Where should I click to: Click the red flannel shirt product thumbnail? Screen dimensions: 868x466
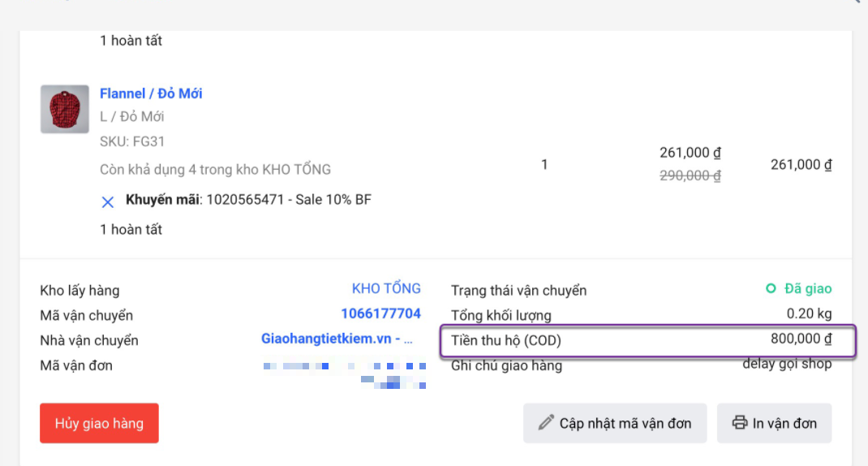tap(65, 109)
